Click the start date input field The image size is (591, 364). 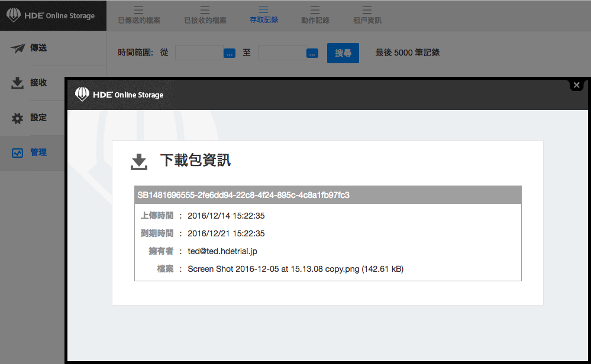pos(199,53)
